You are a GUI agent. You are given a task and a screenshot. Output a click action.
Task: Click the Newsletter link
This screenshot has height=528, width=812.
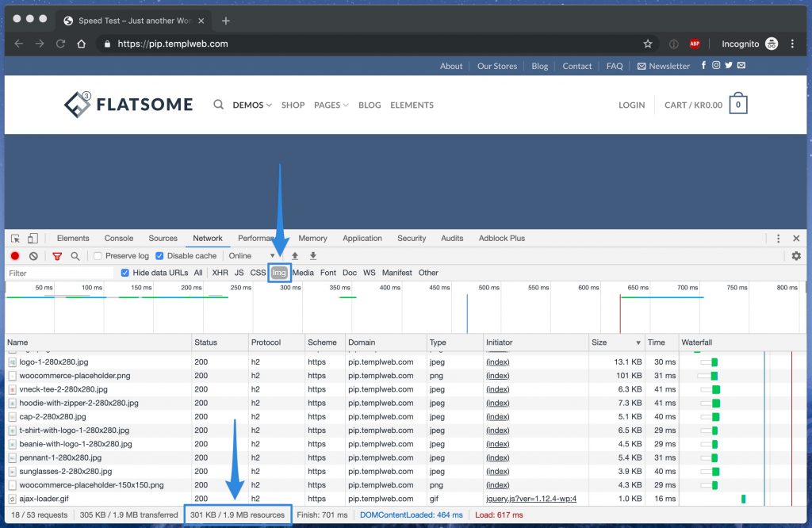click(664, 66)
